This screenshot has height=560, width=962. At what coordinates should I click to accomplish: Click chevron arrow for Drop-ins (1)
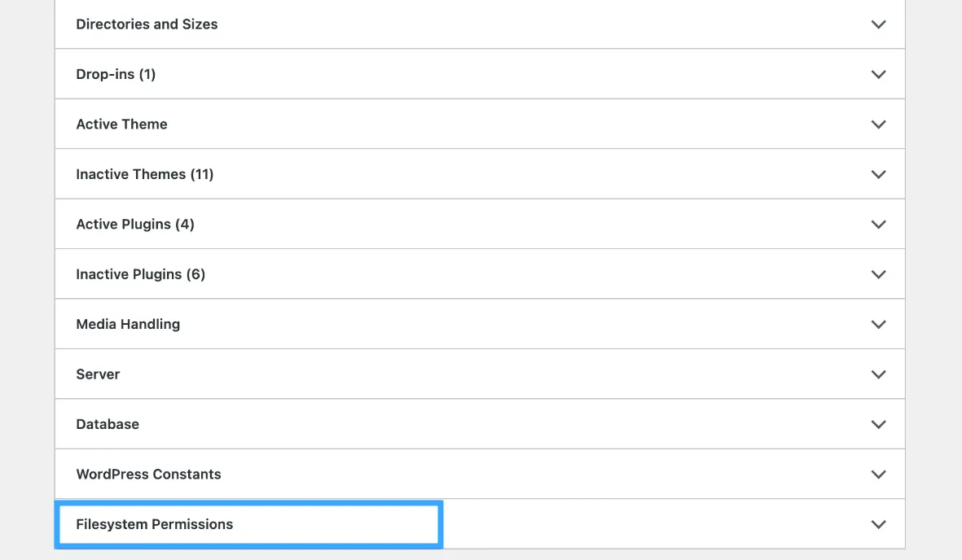tap(879, 74)
